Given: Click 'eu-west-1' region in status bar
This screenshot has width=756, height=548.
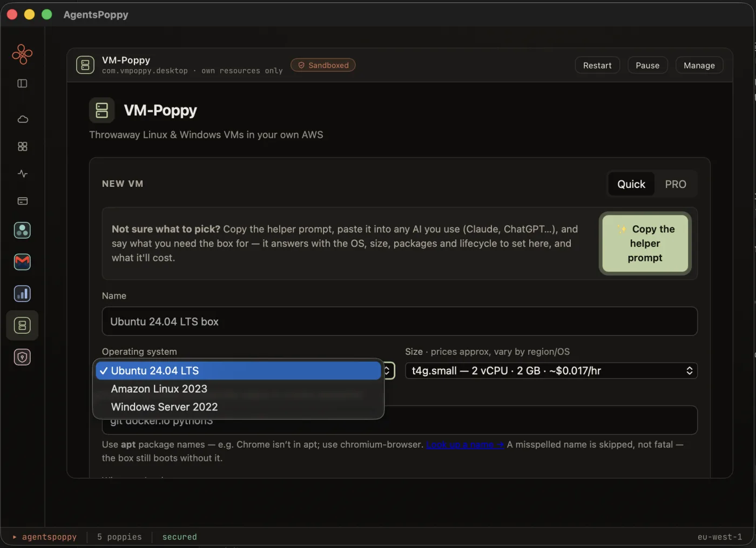Looking at the screenshot, I should (720, 537).
